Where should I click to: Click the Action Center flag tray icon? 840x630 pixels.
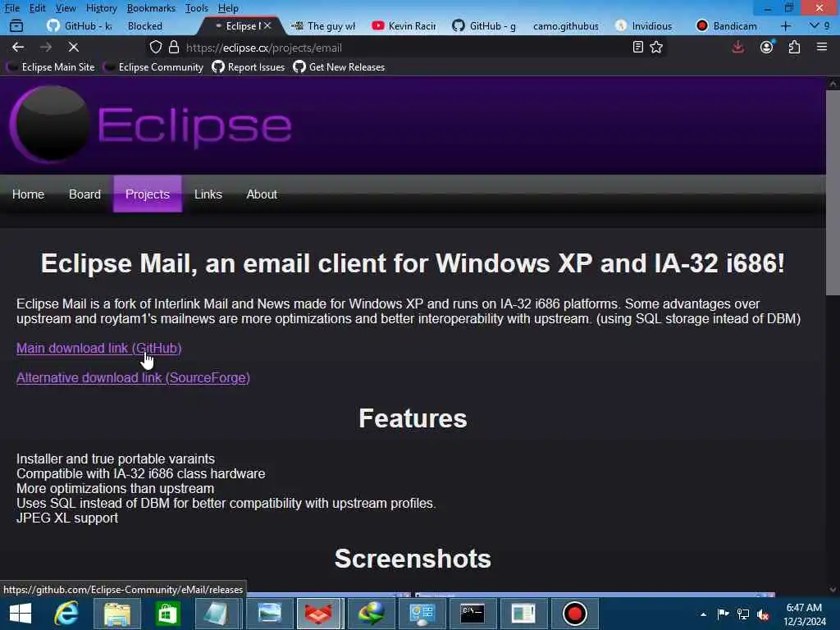coord(723,614)
